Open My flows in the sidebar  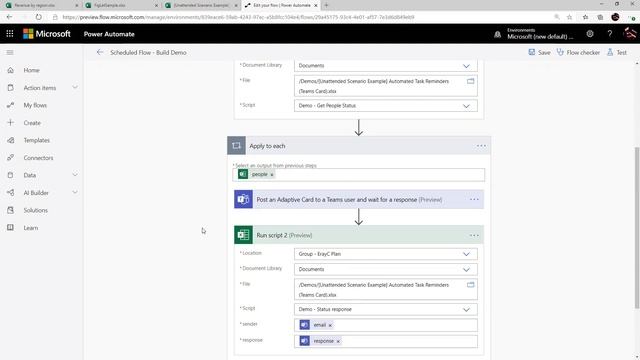(35, 105)
